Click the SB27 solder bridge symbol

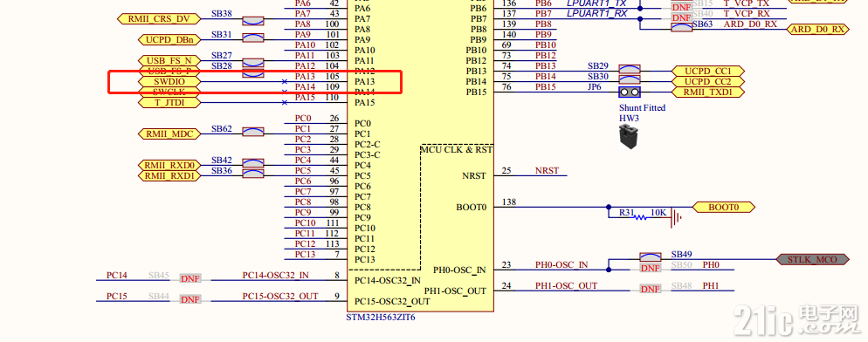click(253, 63)
